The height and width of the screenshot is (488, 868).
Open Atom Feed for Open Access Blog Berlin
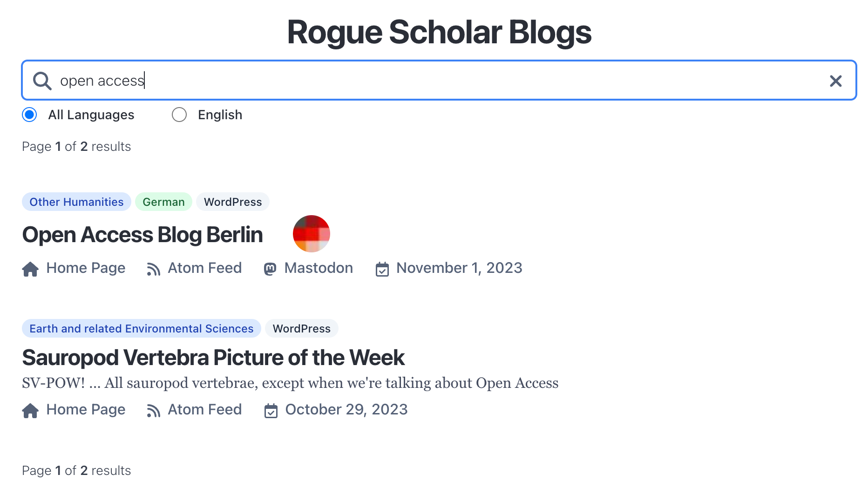(x=204, y=268)
